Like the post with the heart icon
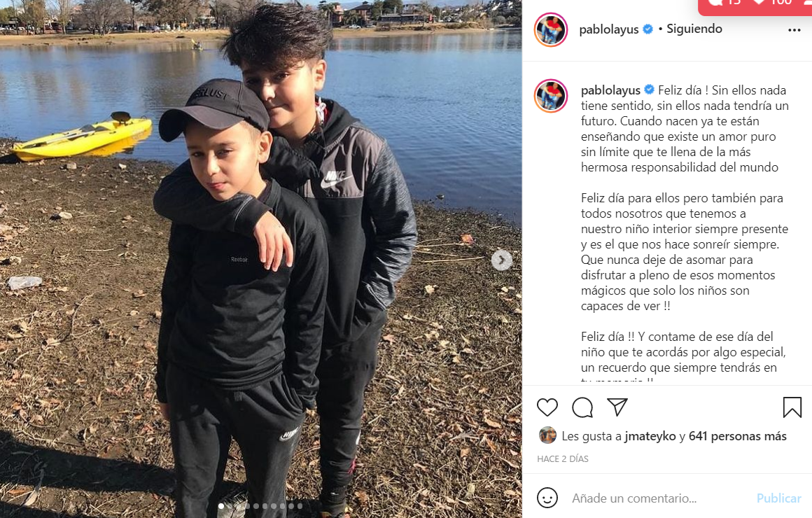The width and height of the screenshot is (812, 518). pos(547,407)
